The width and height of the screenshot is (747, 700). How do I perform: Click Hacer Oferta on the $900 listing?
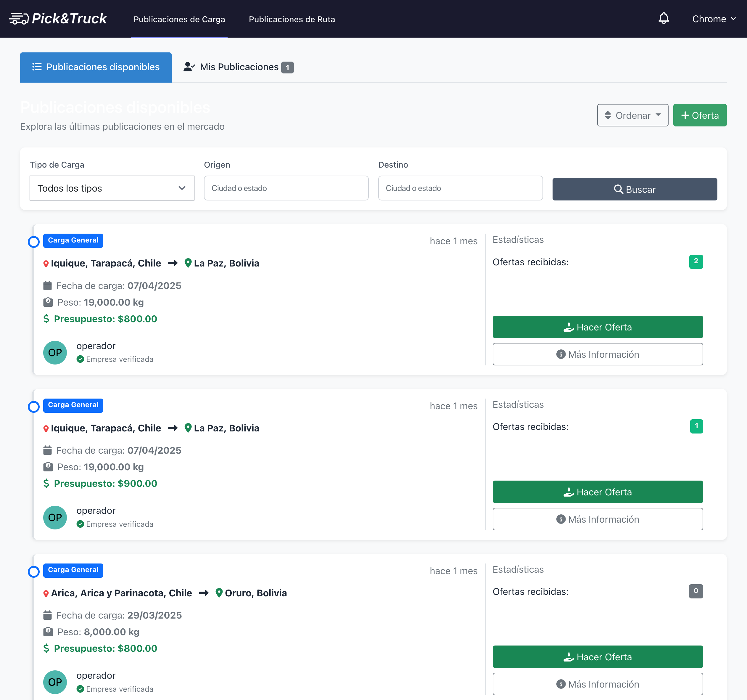[x=598, y=492]
